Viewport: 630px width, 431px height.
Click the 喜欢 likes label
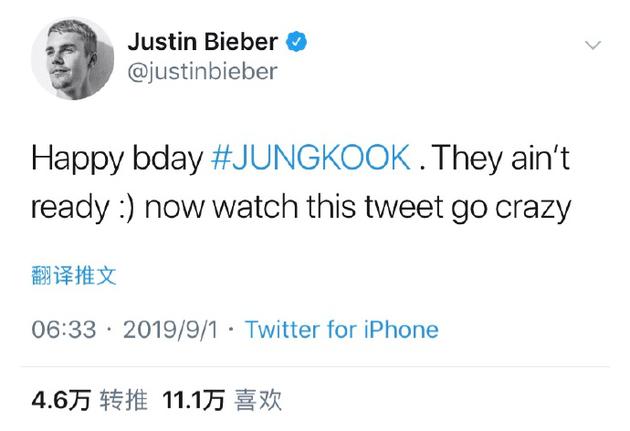click(257, 401)
